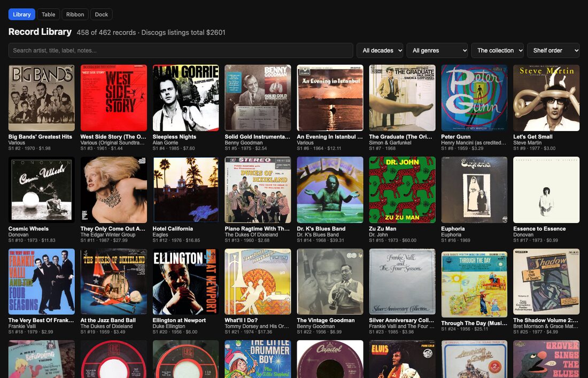Select Steve Martin Let's Get Small cover
The height and width of the screenshot is (378, 588).
click(x=546, y=98)
